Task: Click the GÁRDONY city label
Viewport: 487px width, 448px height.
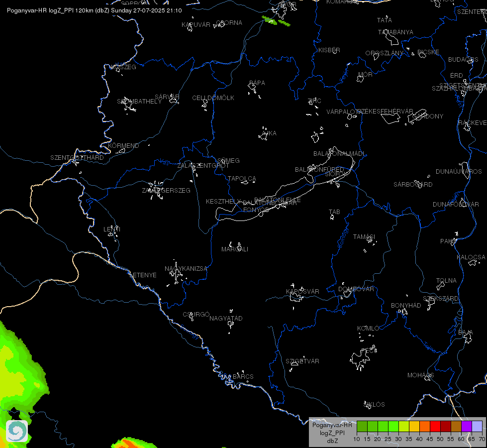Action: (x=428, y=116)
